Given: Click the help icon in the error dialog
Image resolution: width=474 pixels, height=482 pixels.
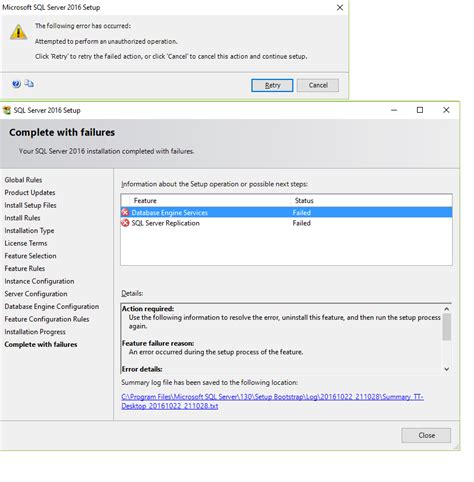Looking at the screenshot, I should tap(16, 84).
